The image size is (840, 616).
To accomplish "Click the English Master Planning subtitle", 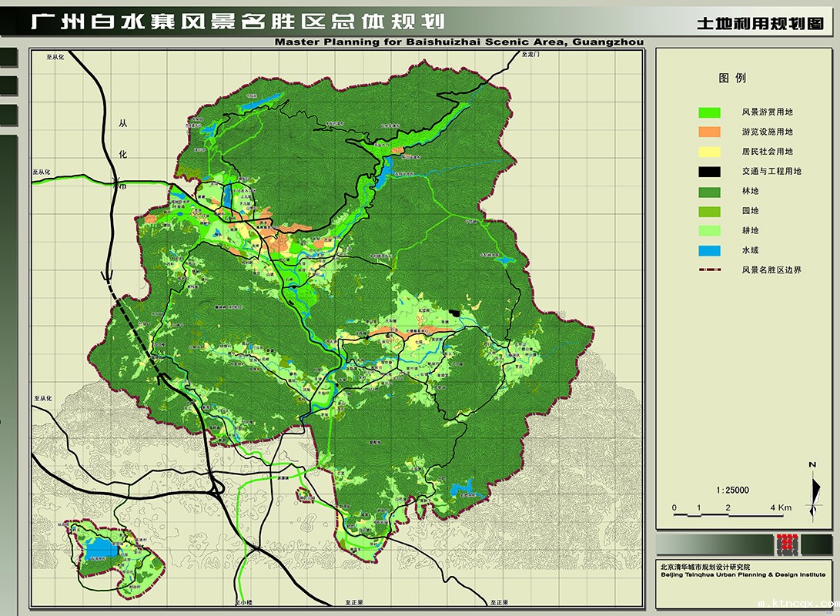I will click(459, 42).
